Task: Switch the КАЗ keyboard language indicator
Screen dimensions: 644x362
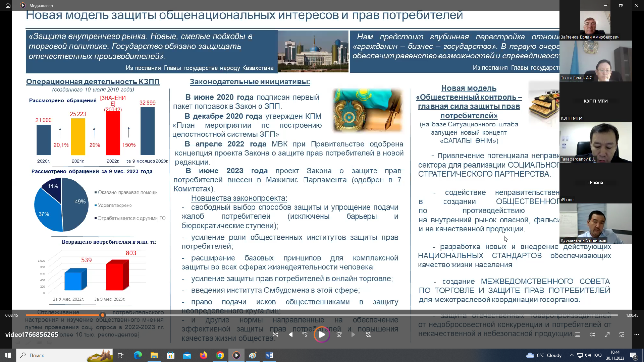Action: [x=598, y=355]
